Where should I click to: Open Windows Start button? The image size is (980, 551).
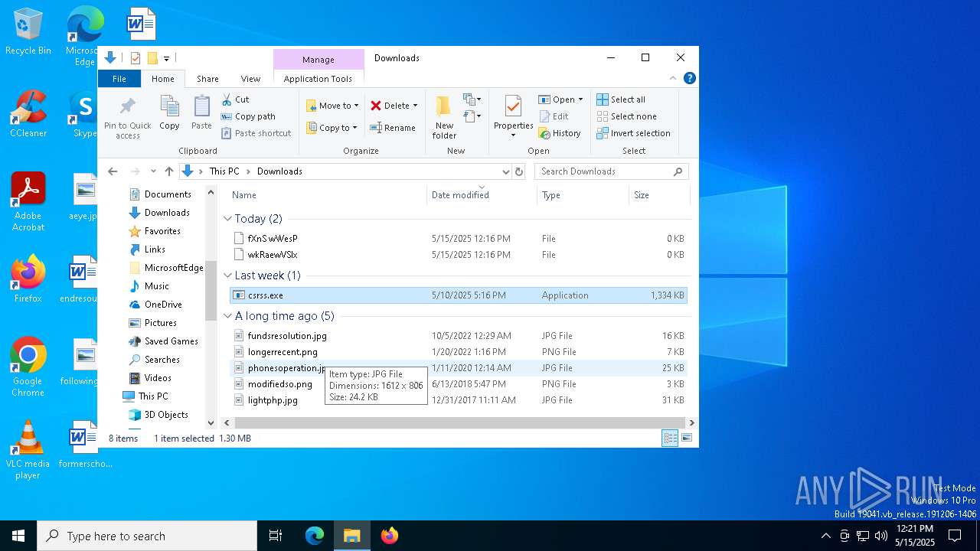click(x=18, y=536)
